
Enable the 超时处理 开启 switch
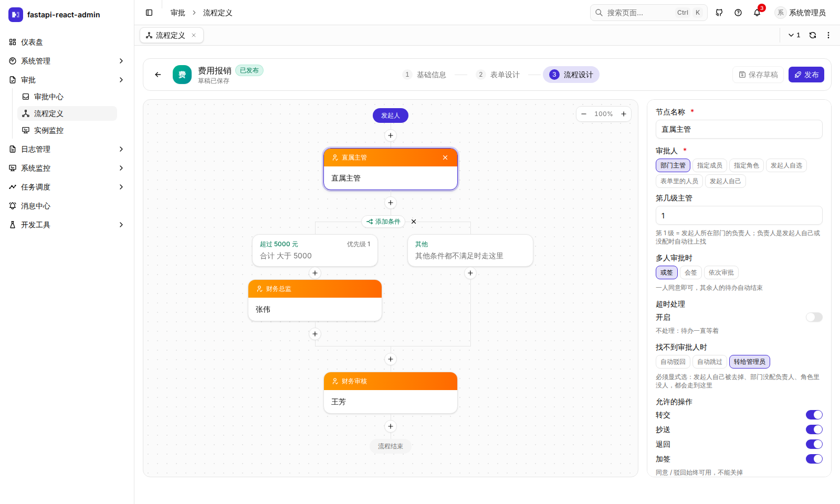coord(814,317)
